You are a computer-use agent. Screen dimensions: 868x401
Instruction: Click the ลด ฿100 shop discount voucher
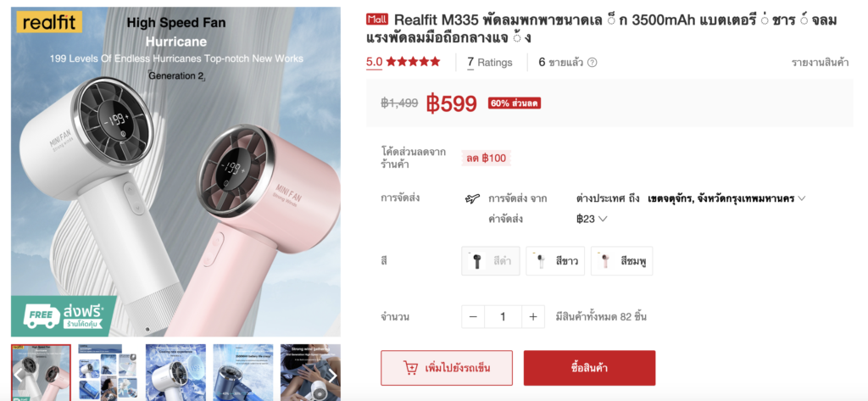click(486, 159)
